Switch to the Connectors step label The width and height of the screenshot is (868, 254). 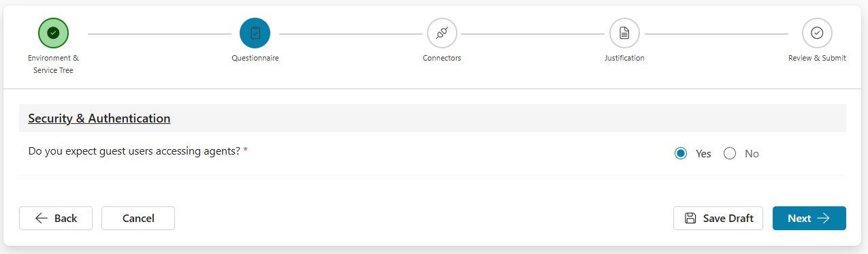click(x=442, y=58)
